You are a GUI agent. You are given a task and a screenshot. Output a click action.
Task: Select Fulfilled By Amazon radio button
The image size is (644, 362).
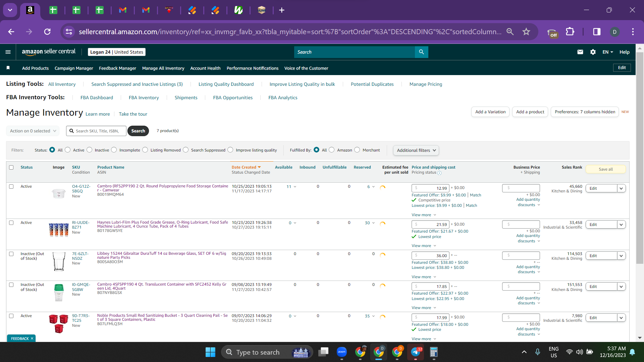point(332,150)
